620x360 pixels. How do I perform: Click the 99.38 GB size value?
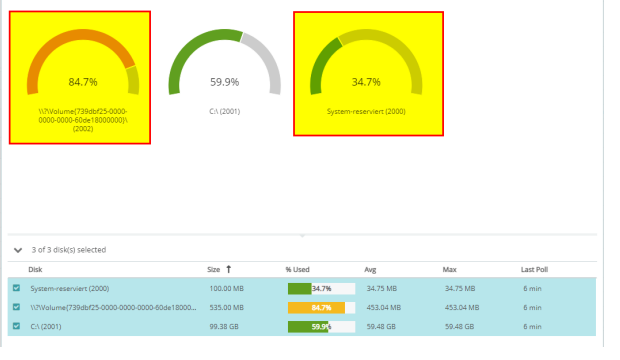tap(224, 326)
